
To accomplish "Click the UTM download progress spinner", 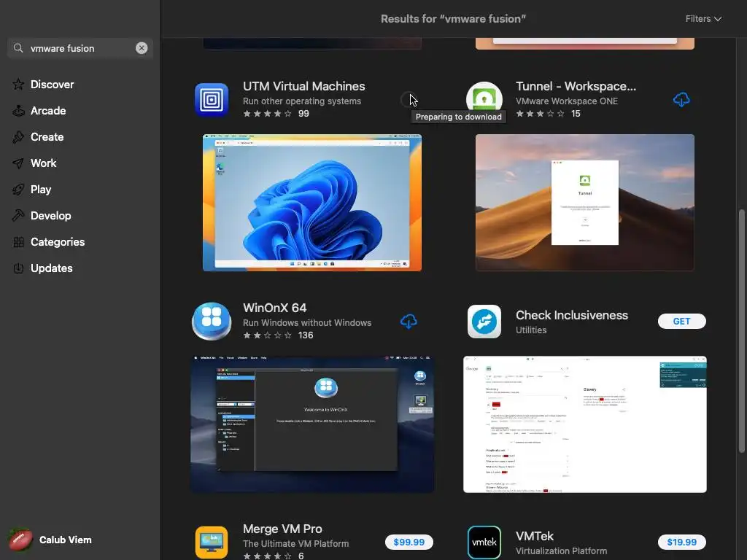I will [409, 100].
